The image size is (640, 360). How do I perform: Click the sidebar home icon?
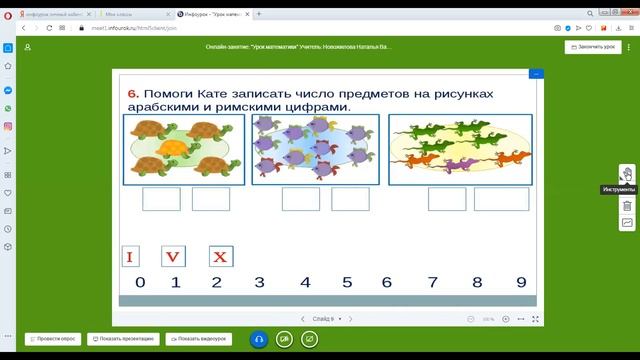click(x=8, y=66)
